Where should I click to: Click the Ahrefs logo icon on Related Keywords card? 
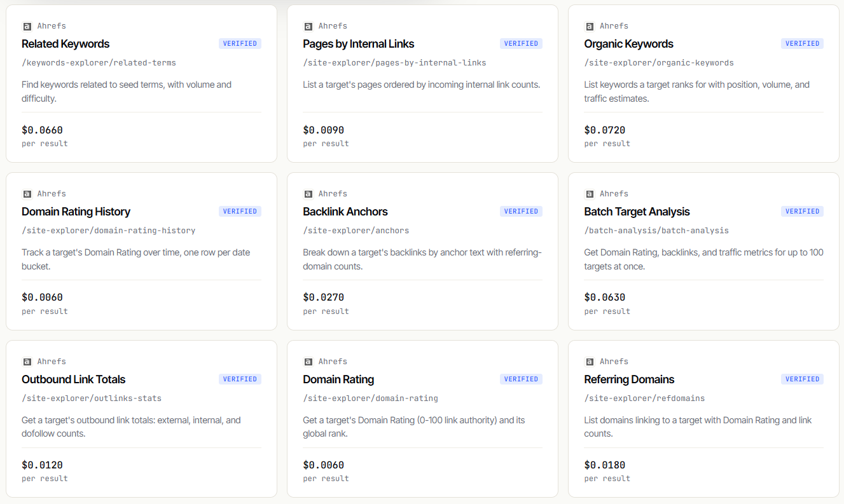[x=27, y=26]
